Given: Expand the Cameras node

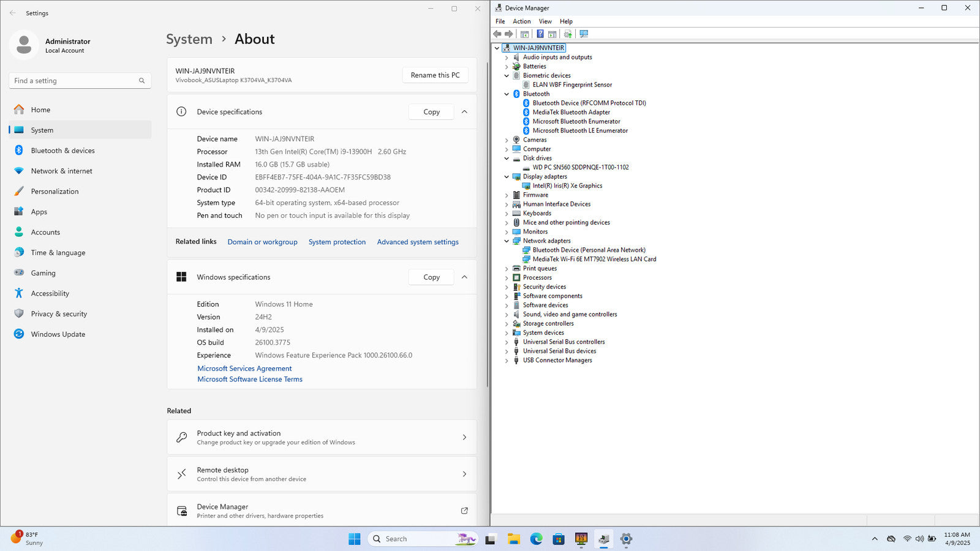Looking at the screenshot, I should (x=507, y=140).
